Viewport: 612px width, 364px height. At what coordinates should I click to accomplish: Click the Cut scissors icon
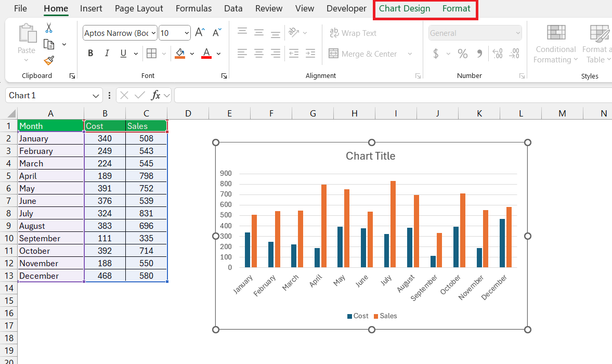(49, 28)
